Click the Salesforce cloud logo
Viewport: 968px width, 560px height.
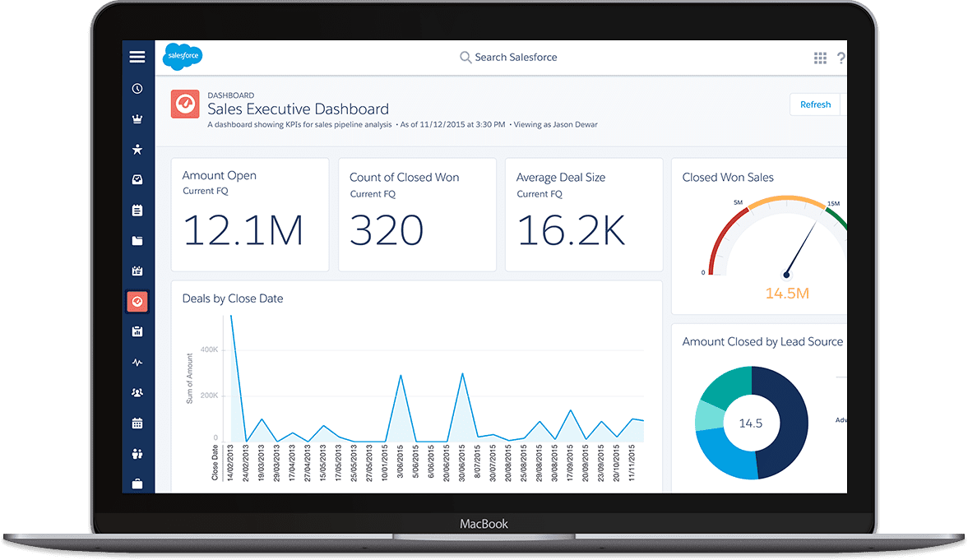click(x=182, y=56)
